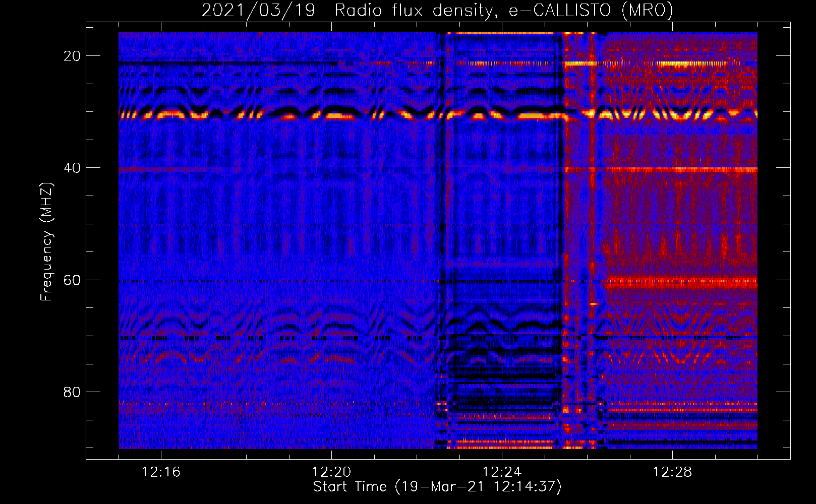Viewport: 816px width, 504px height.
Task: Click the plot title '2021/03/19 Radio flux density'
Action: tap(437, 10)
